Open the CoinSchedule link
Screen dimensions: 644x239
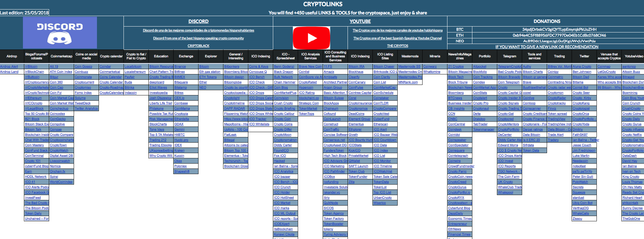[x=383, y=93]
